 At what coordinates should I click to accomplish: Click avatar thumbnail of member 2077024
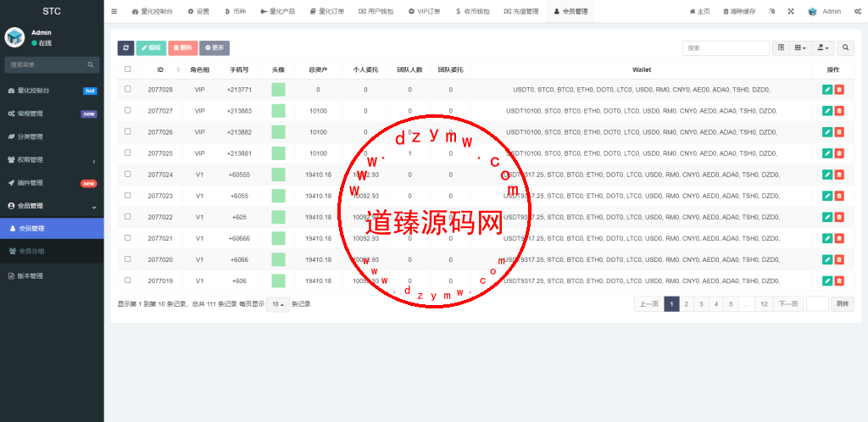point(278,175)
